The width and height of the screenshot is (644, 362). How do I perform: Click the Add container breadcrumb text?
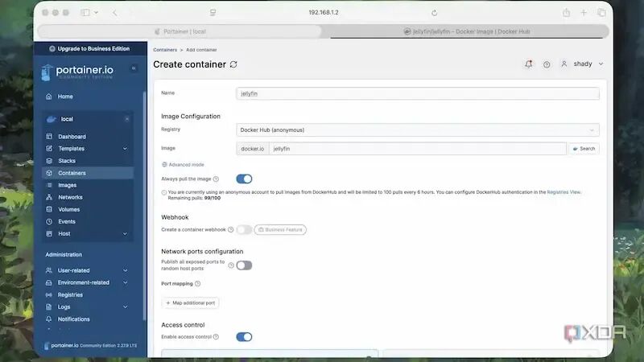pyautogui.click(x=201, y=50)
